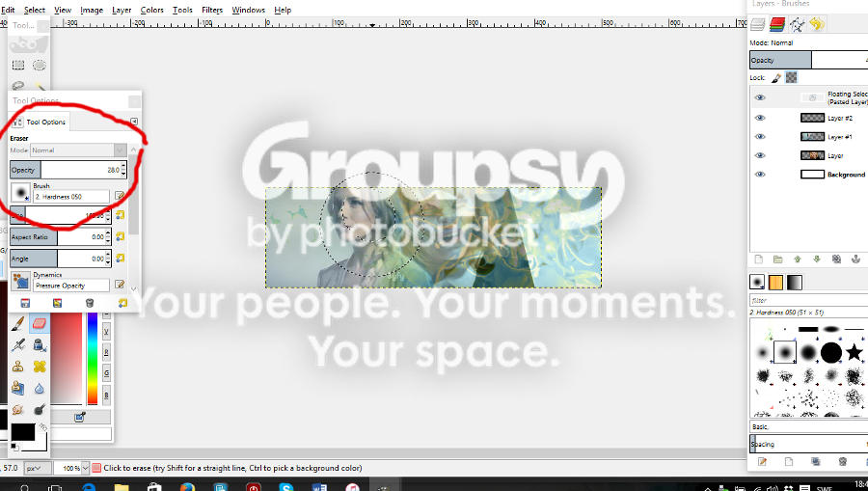Increase Aspect Ratio using stepper
The height and width of the screenshot is (491, 868).
coord(108,233)
